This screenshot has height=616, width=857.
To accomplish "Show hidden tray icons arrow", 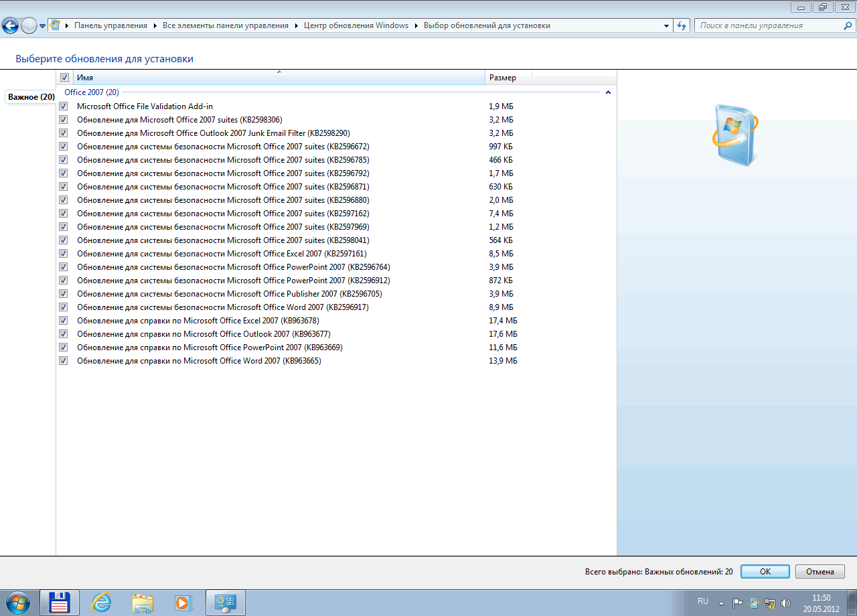I will coord(721,603).
